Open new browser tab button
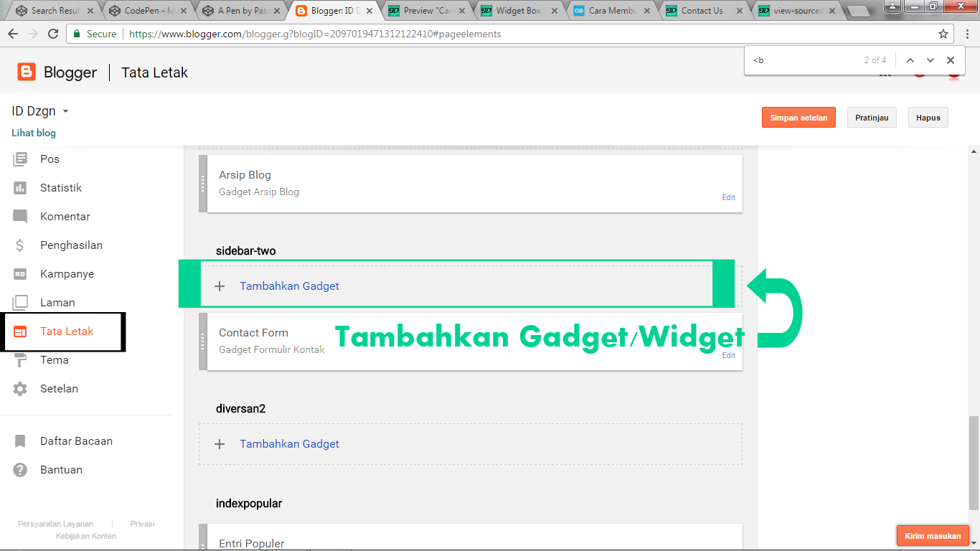The width and height of the screenshot is (980, 551). pyautogui.click(x=859, y=11)
